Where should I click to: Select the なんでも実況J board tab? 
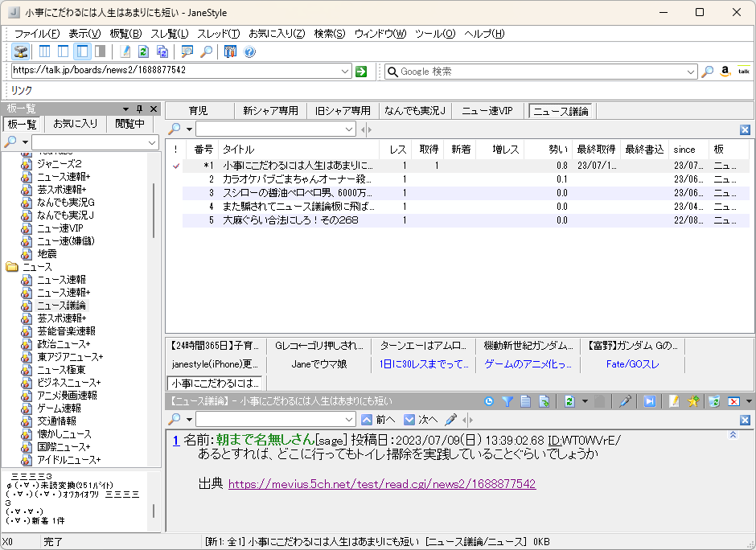[415, 111]
